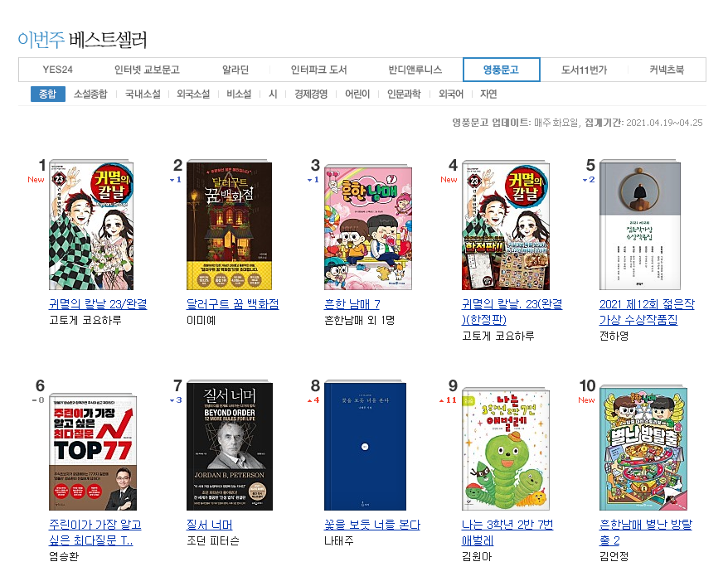Open the caterpillar 애벌레 book cover

click(x=506, y=450)
